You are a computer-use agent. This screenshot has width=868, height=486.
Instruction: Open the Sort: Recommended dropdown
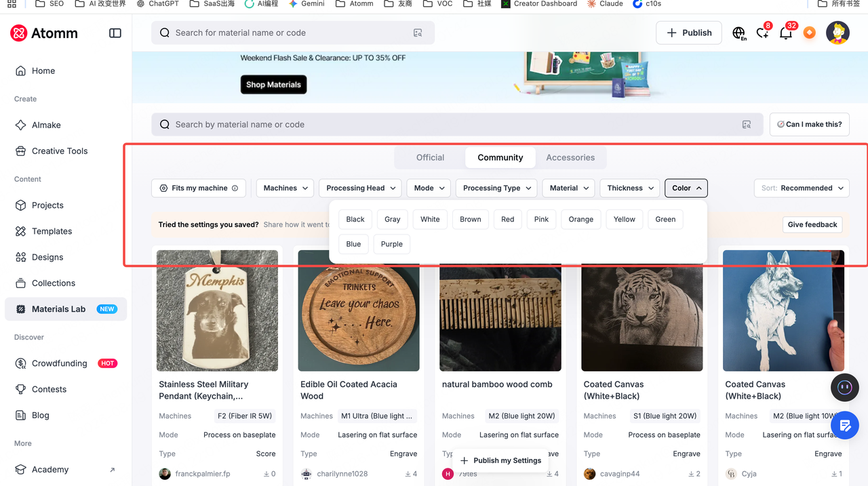click(x=802, y=188)
